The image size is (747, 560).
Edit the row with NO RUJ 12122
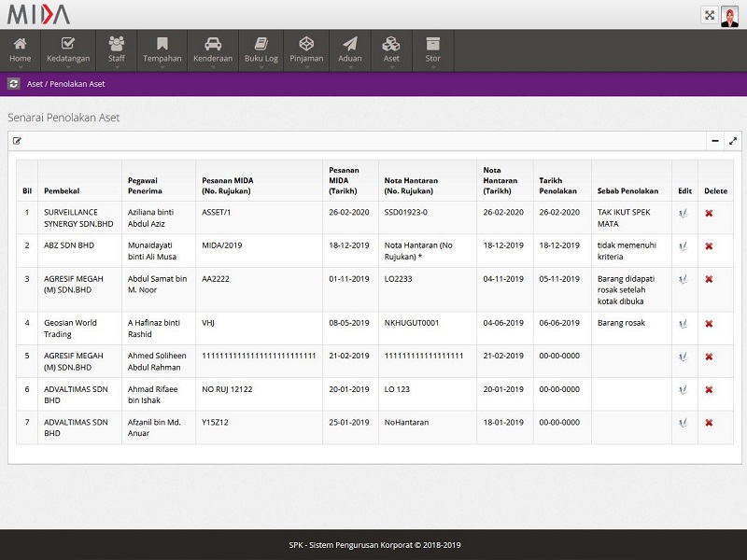click(684, 390)
